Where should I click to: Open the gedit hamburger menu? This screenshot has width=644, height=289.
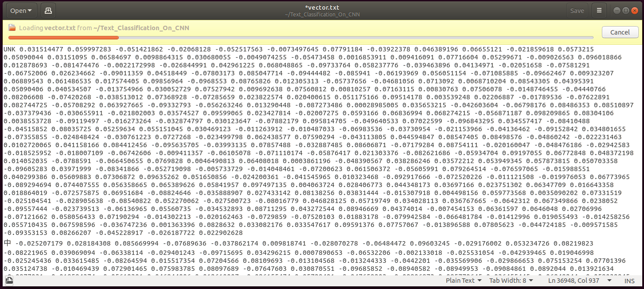[599, 11]
